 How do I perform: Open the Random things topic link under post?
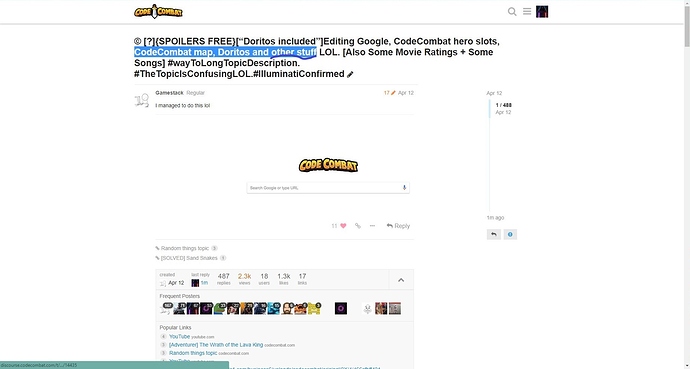(185, 248)
